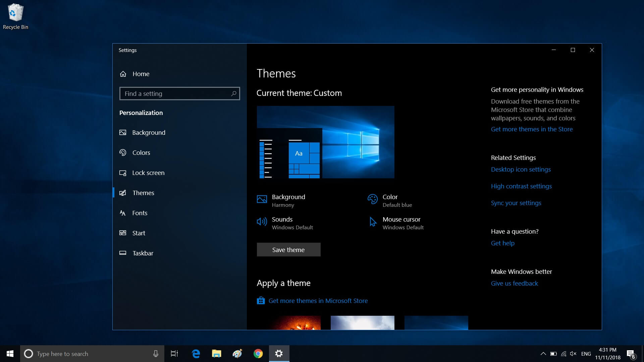Viewport: 644px width, 362px height.
Task: Open the Background personalization page
Action: [x=180, y=132]
